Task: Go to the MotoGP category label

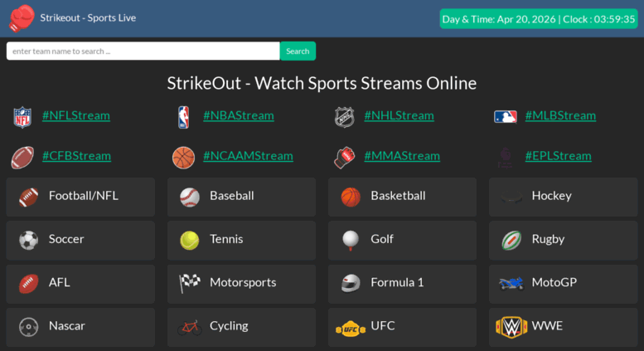Action: 554,282
